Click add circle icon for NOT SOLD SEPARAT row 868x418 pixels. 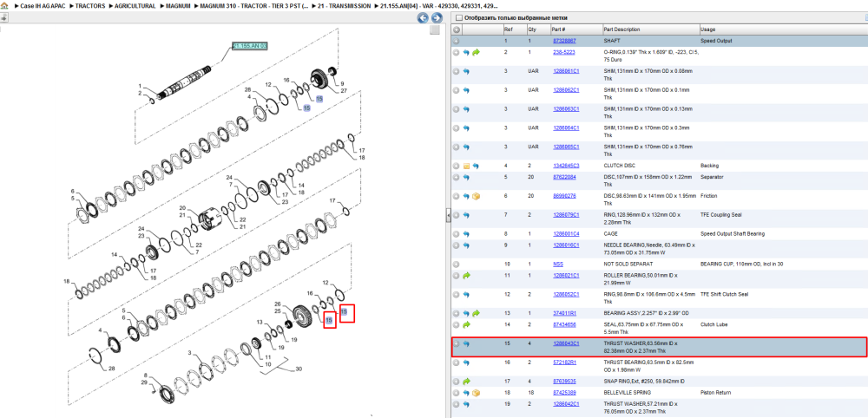(x=457, y=265)
